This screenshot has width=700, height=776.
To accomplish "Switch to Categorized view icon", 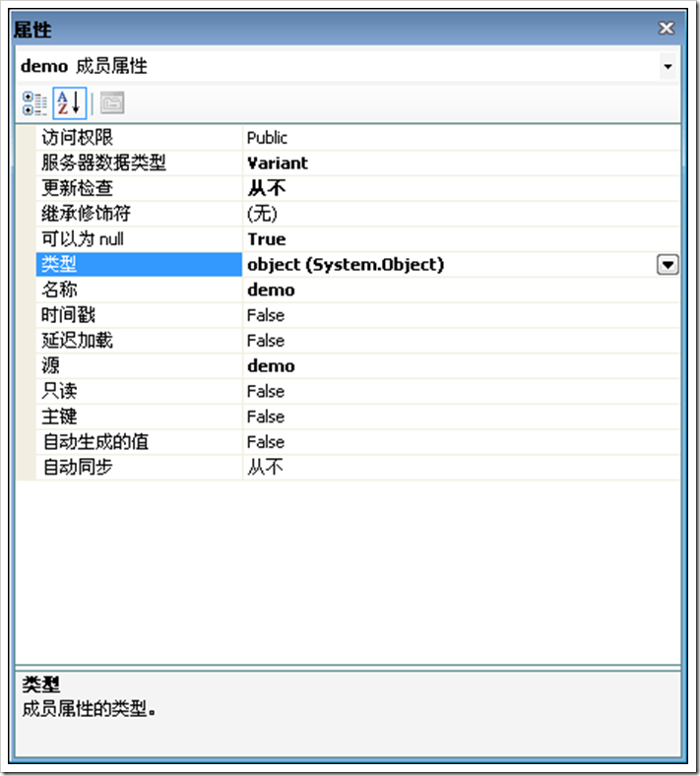I will pos(34,103).
